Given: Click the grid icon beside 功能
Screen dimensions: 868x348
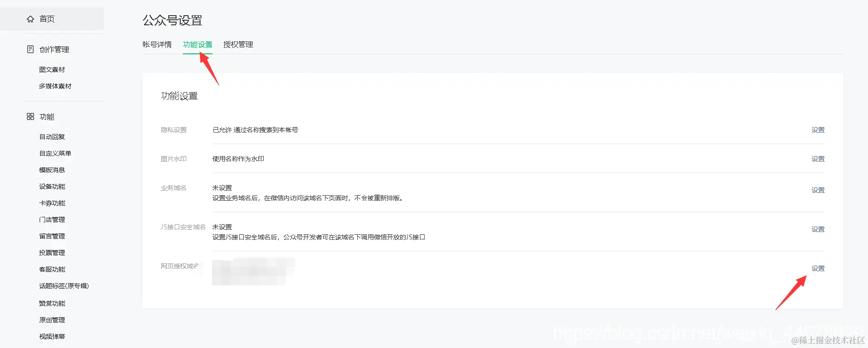Looking at the screenshot, I should click(30, 116).
